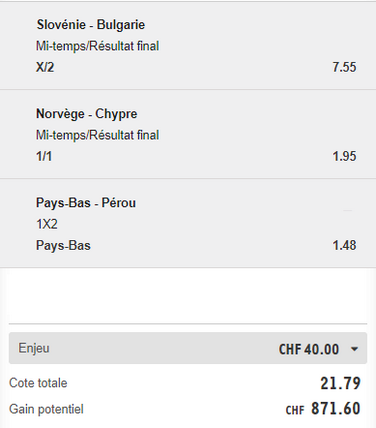Select the Pays-Bas - Pérou match title

click(86, 203)
